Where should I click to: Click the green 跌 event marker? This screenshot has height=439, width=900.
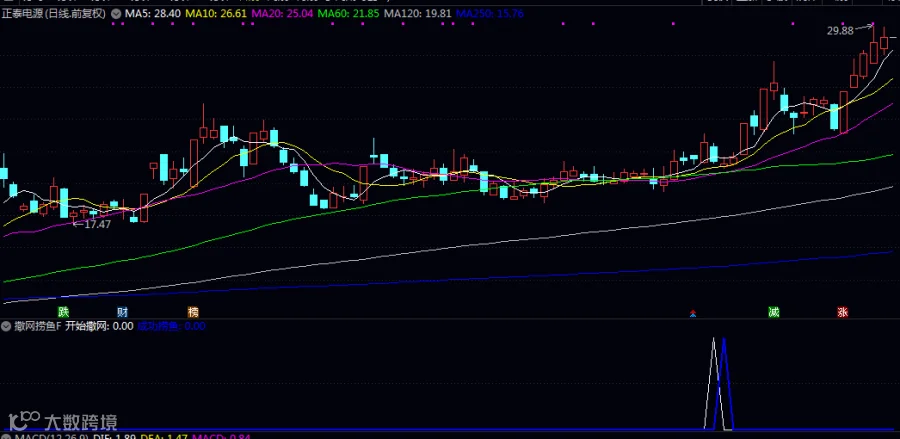[63, 312]
